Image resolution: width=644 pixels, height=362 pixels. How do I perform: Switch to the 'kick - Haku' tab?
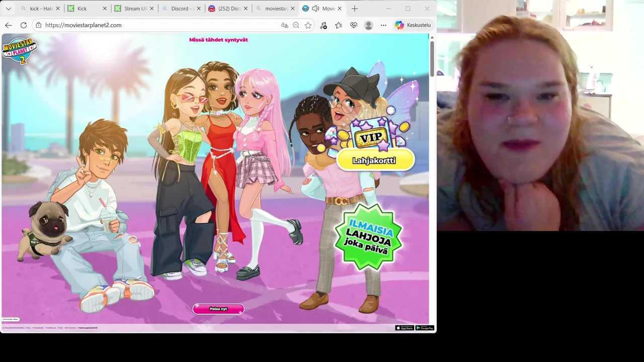click(39, 9)
